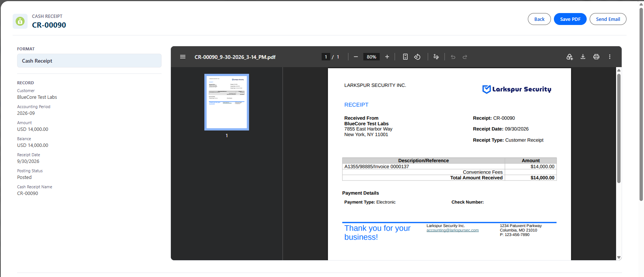Click invoice reference A1355/98885/Invoice 0000137

376,167
